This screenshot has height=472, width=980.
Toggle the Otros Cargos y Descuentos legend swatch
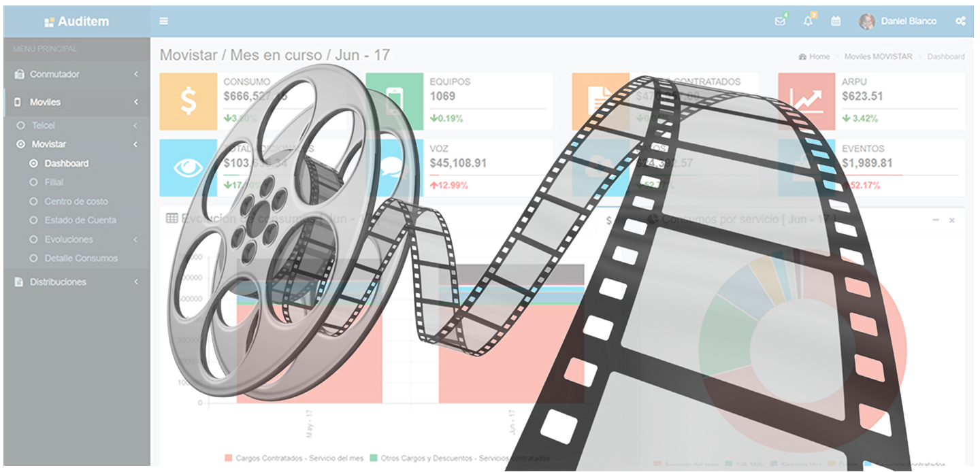373,458
